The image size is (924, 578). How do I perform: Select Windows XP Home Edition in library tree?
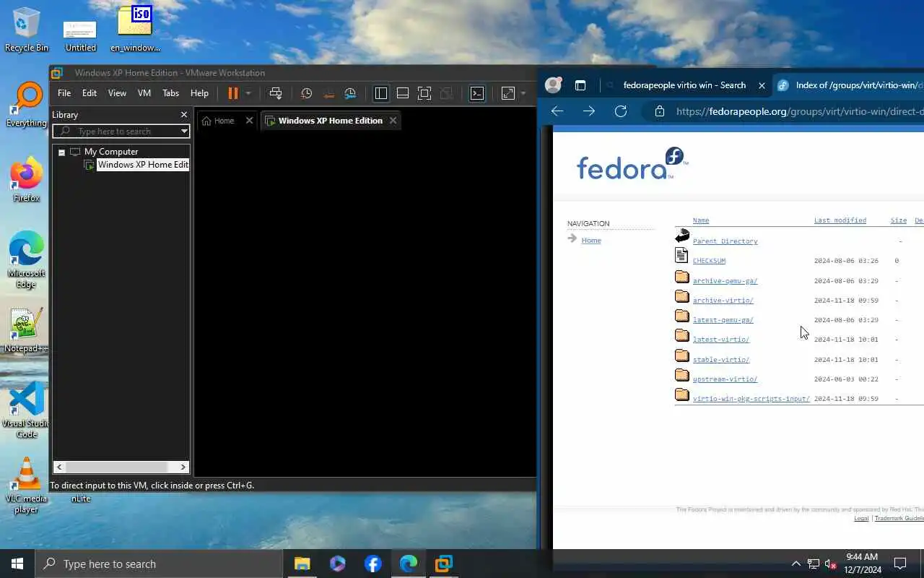[x=143, y=165]
